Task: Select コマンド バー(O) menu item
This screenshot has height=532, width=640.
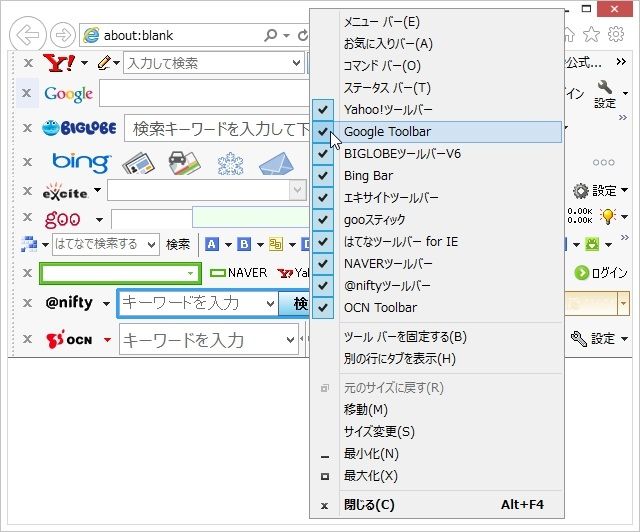Action: coord(437,66)
